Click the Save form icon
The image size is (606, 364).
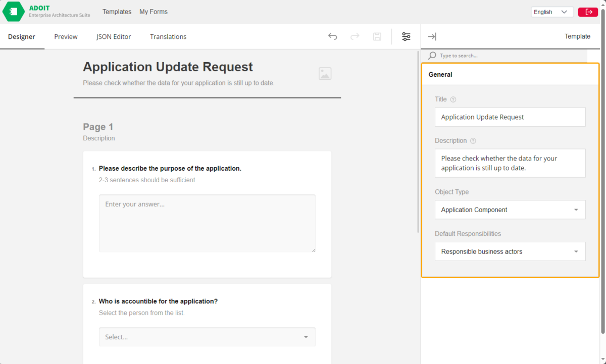(377, 36)
